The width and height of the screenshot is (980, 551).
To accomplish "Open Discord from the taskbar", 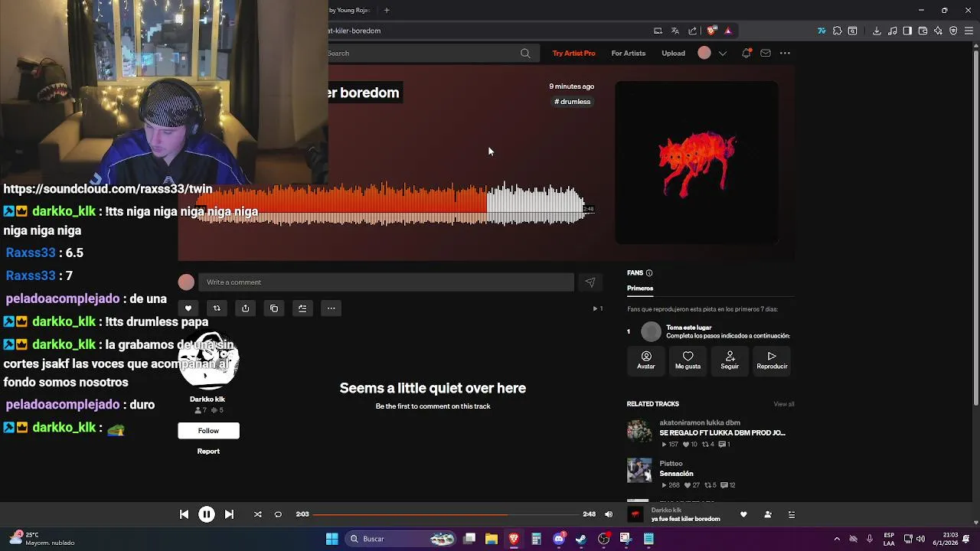I will click(559, 539).
